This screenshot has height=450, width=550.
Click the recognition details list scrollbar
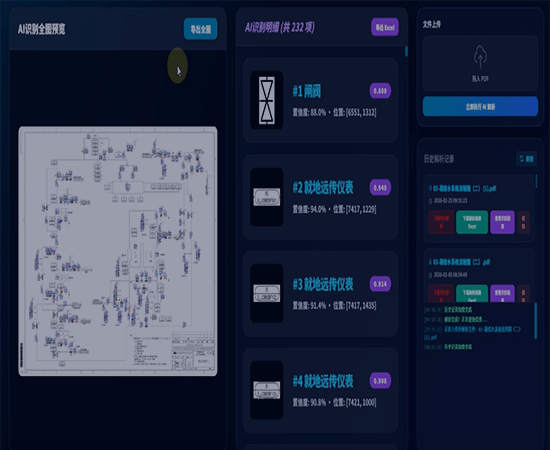(407, 52)
